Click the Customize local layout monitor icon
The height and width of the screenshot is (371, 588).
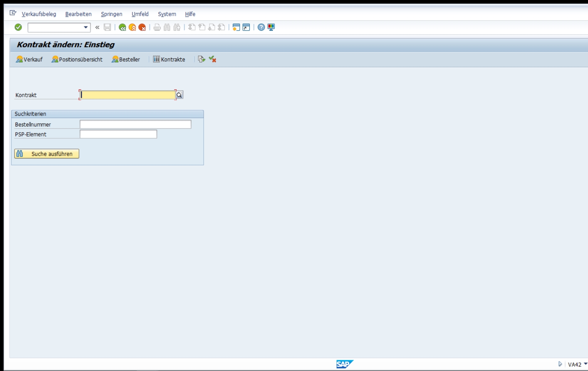271,27
